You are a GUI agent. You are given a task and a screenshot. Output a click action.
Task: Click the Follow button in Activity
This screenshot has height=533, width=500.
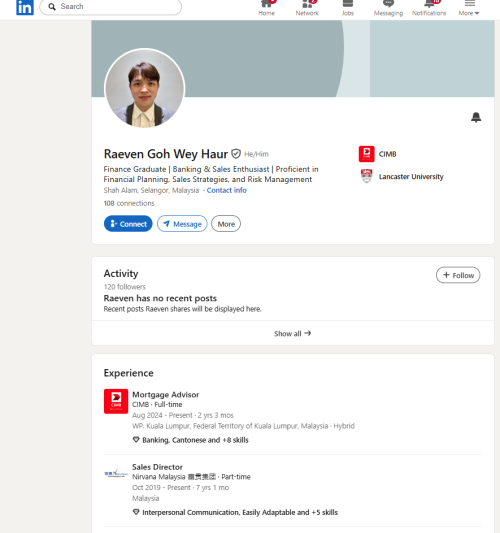tap(458, 275)
